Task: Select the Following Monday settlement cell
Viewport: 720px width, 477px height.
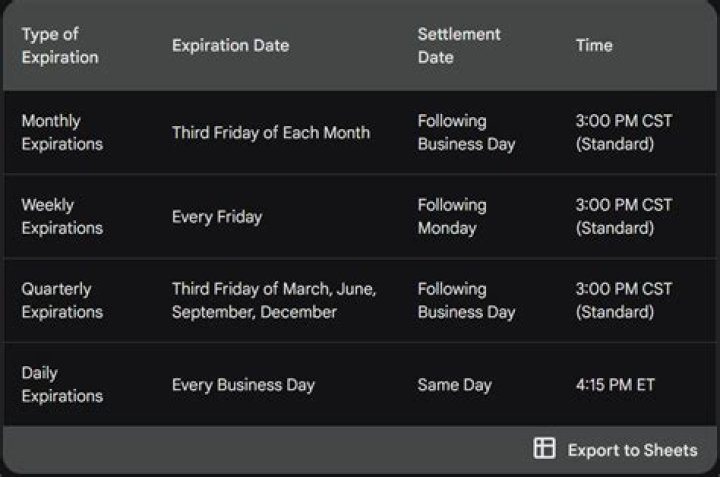Action: (x=452, y=217)
